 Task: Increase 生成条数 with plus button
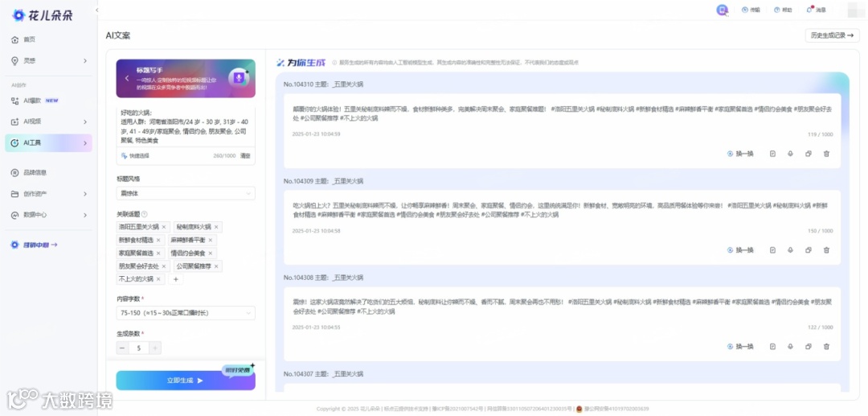point(156,348)
